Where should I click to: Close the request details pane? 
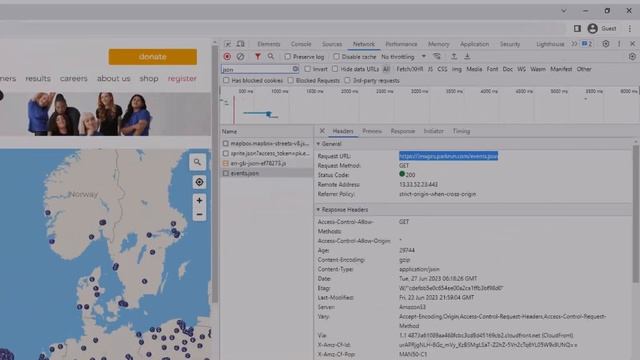322,131
